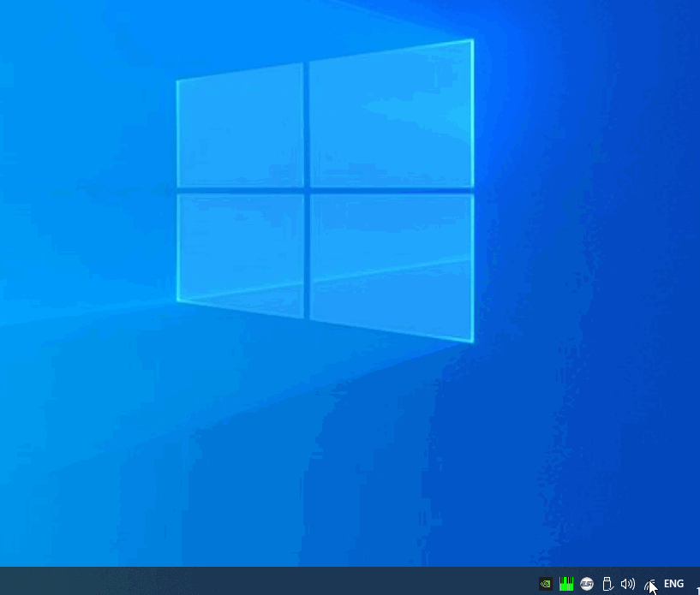Switch input language via ENG indicator

(x=673, y=584)
